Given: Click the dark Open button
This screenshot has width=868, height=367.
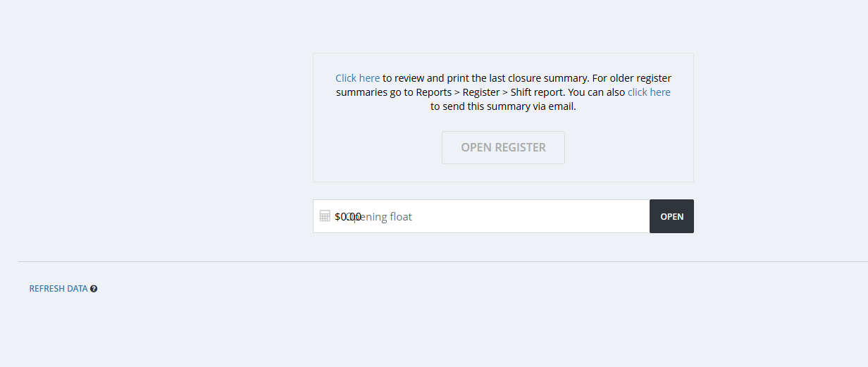Looking at the screenshot, I should pos(671,216).
